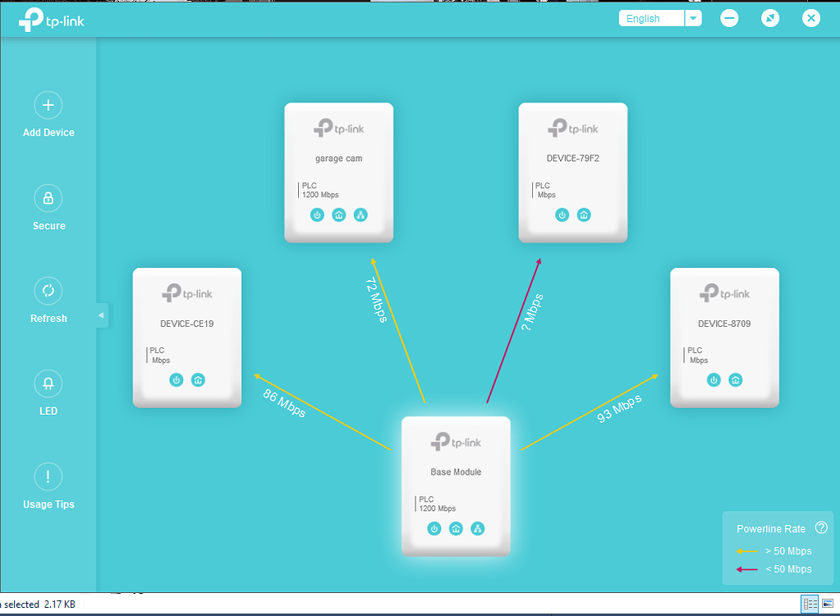Click the 93 Mbps link rate label
This screenshot has height=616, width=840.
coord(619,409)
